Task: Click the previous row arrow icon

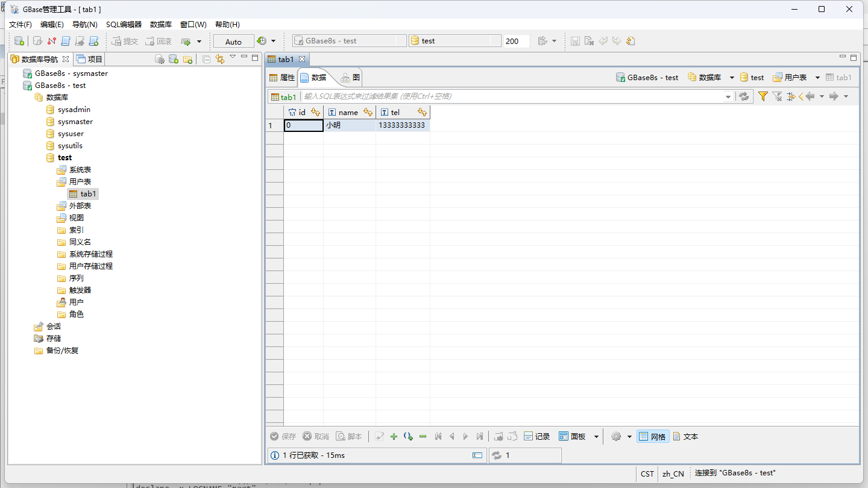Action: [452, 437]
